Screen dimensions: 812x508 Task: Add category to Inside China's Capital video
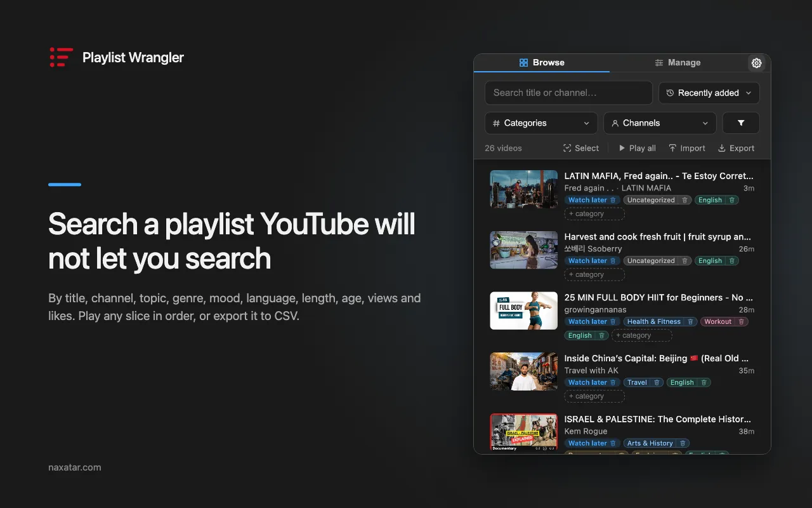tap(594, 396)
